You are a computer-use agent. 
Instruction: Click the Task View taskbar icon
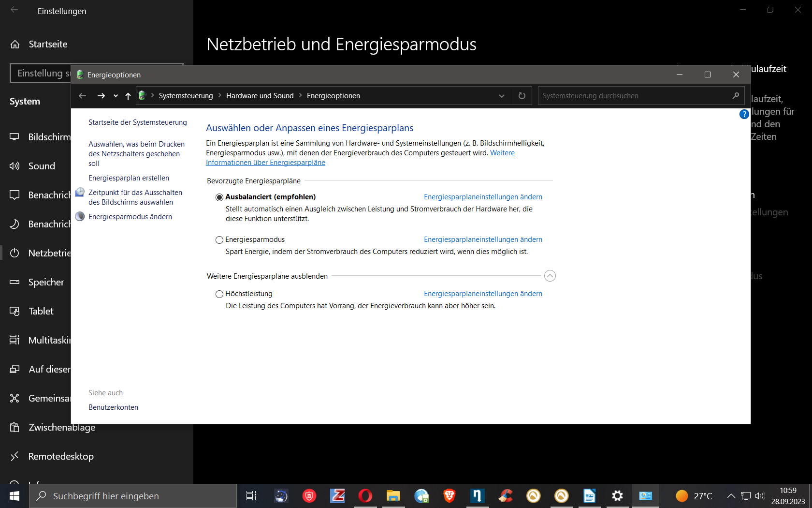(251, 496)
